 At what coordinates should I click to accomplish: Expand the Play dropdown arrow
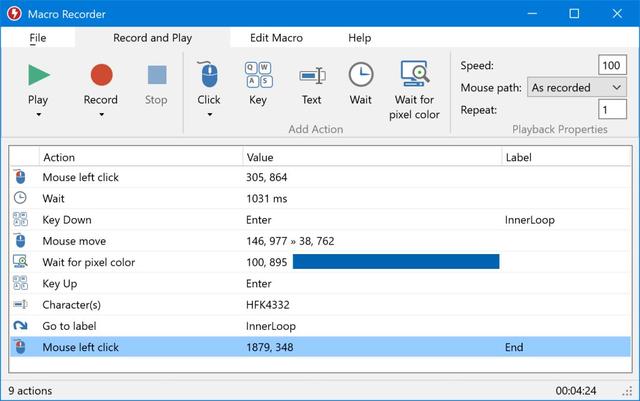pos(39,115)
